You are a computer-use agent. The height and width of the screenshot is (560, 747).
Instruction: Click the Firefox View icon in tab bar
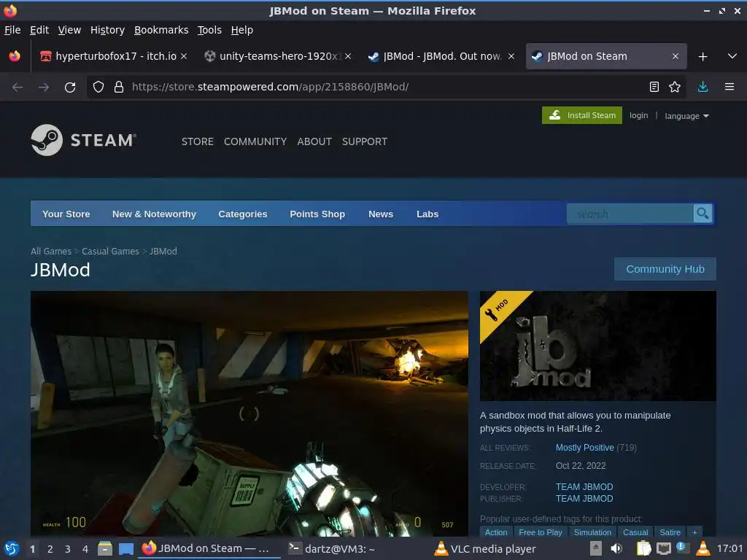click(15, 56)
